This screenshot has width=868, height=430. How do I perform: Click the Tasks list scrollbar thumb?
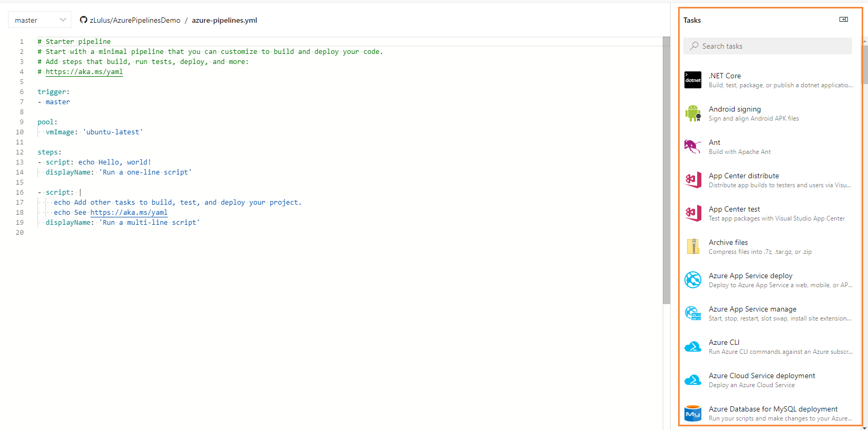pos(865,63)
